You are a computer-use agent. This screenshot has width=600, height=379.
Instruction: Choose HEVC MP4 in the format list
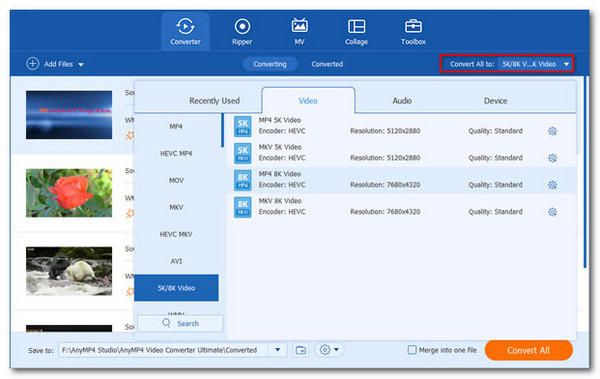coord(176,154)
